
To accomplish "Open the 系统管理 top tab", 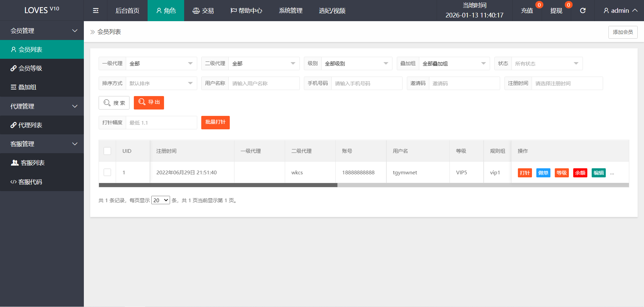I will coord(291,10).
